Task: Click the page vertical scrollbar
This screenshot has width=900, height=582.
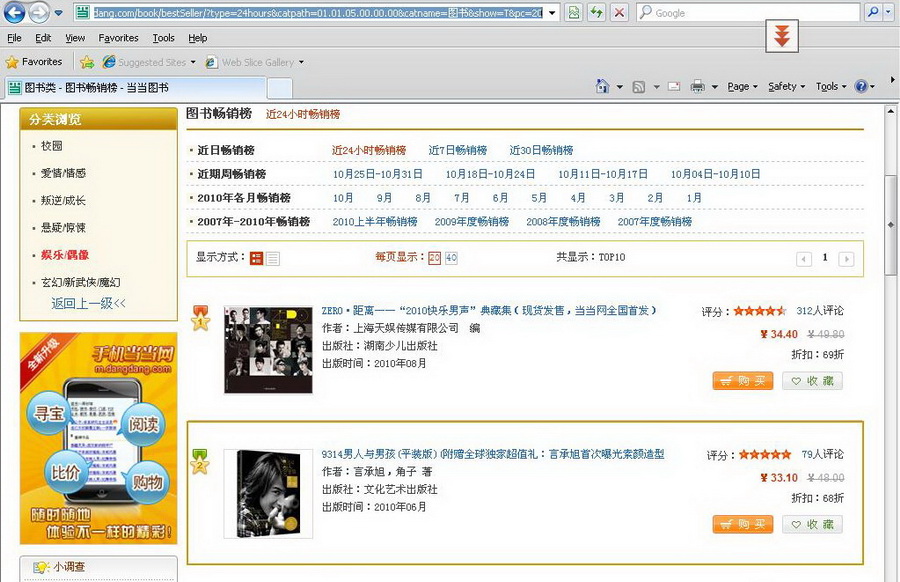Action: (890, 225)
